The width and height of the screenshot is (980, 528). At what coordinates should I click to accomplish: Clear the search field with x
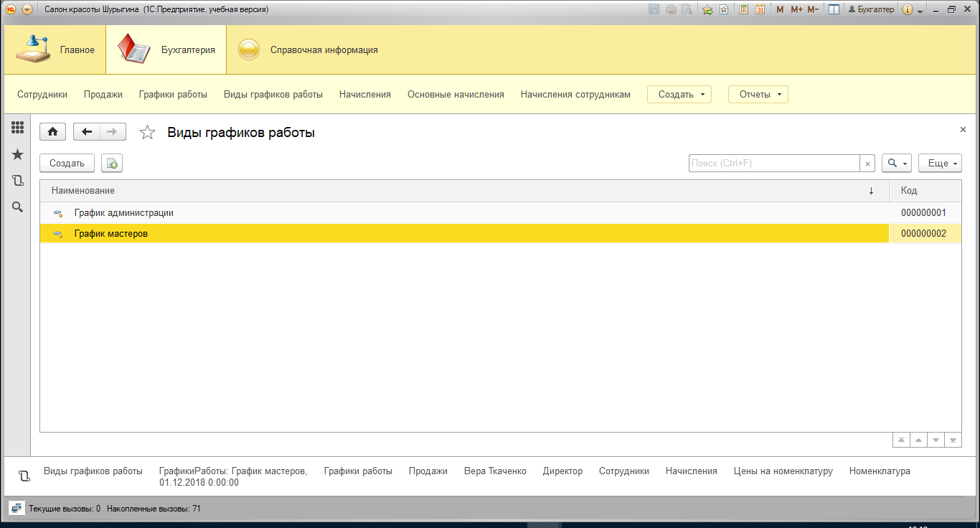click(867, 164)
